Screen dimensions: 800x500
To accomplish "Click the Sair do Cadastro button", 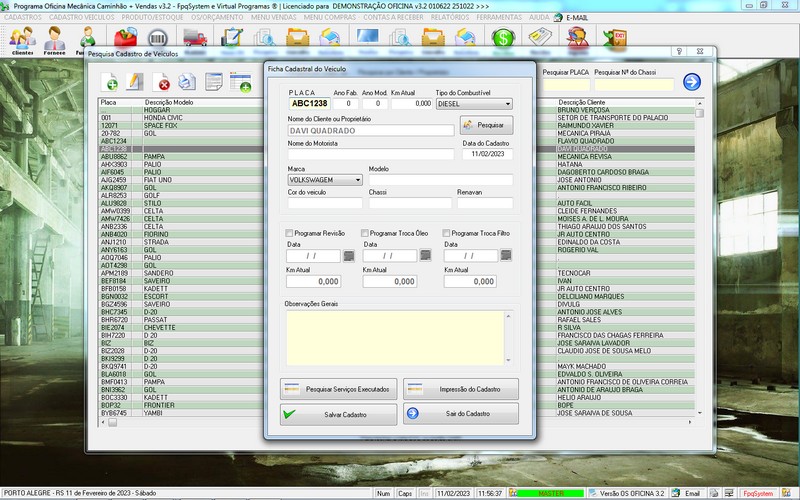I will pyautogui.click(x=461, y=414).
